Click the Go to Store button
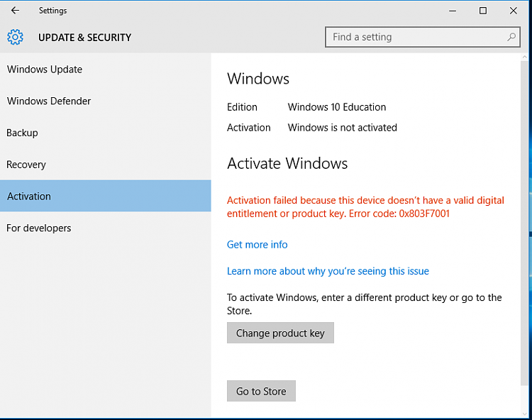 (261, 391)
